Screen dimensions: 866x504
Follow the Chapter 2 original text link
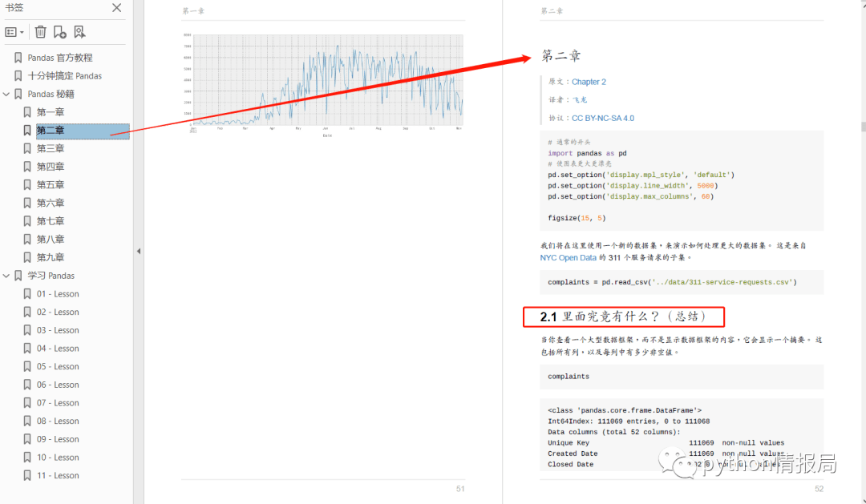[589, 82]
